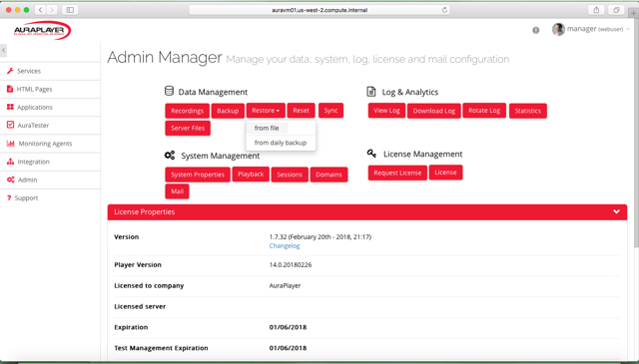Click the Applications grid icon

(10, 107)
